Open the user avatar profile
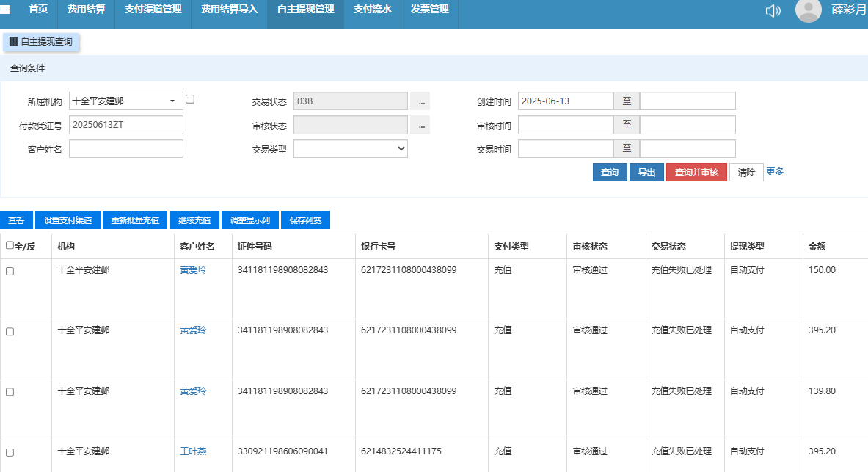Screen dimensions: 868x472 (x=808, y=10)
